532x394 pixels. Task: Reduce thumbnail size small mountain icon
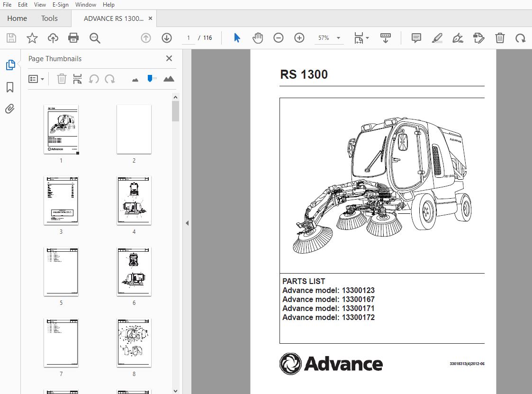[x=135, y=80]
